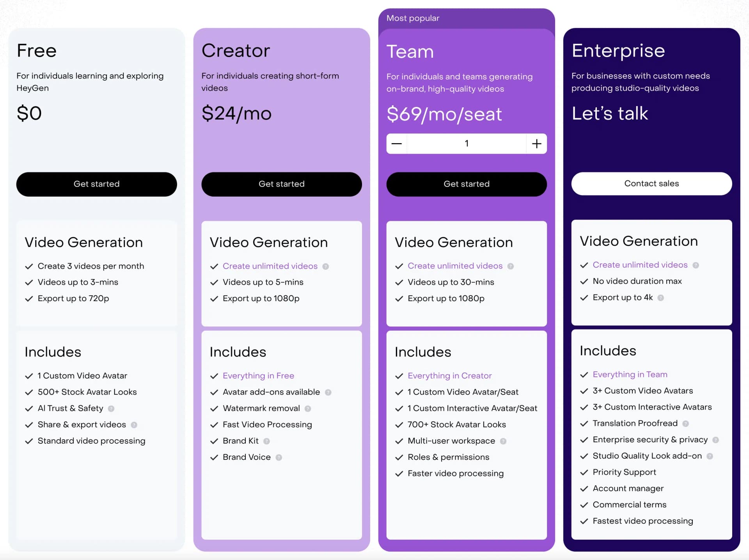The image size is (749, 560).
Task: Click the help icon beside "Watermark removal"
Action: 308,408
